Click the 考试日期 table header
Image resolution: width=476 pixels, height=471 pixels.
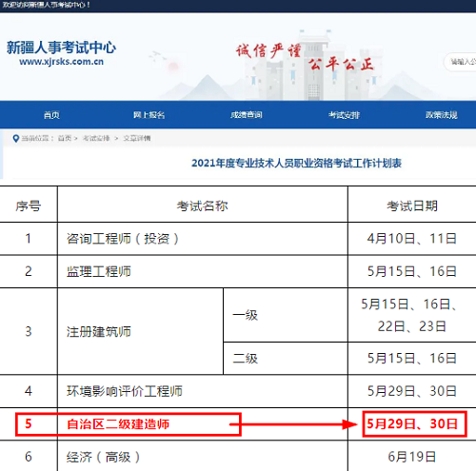tap(412, 206)
